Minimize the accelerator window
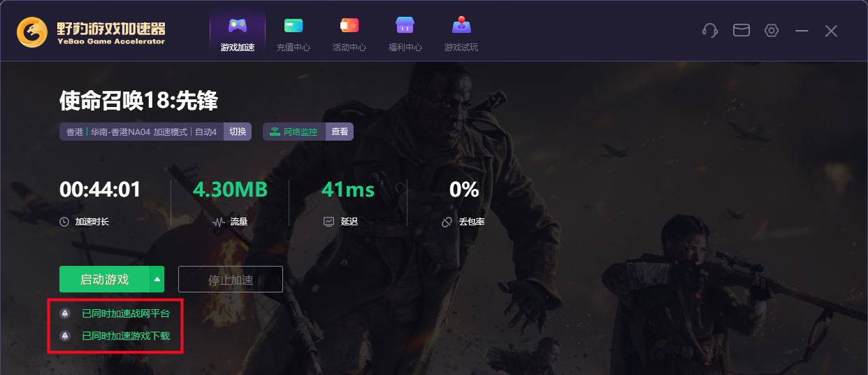 click(x=802, y=31)
